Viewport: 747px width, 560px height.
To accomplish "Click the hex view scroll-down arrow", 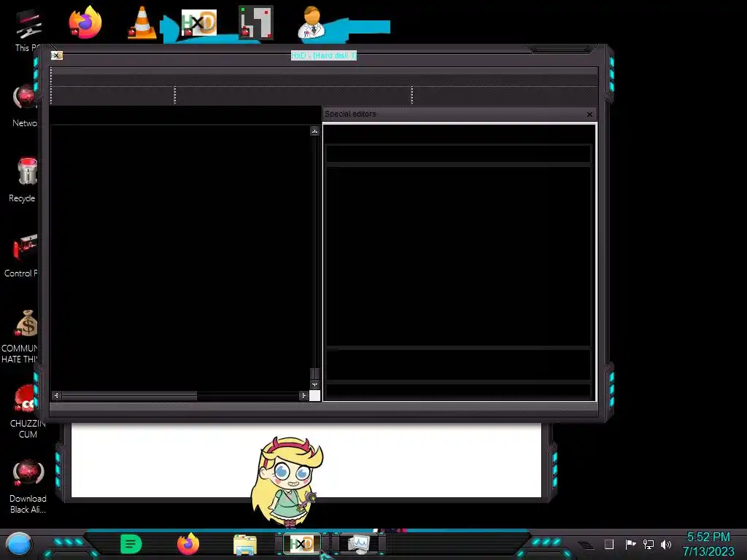I will pos(314,384).
